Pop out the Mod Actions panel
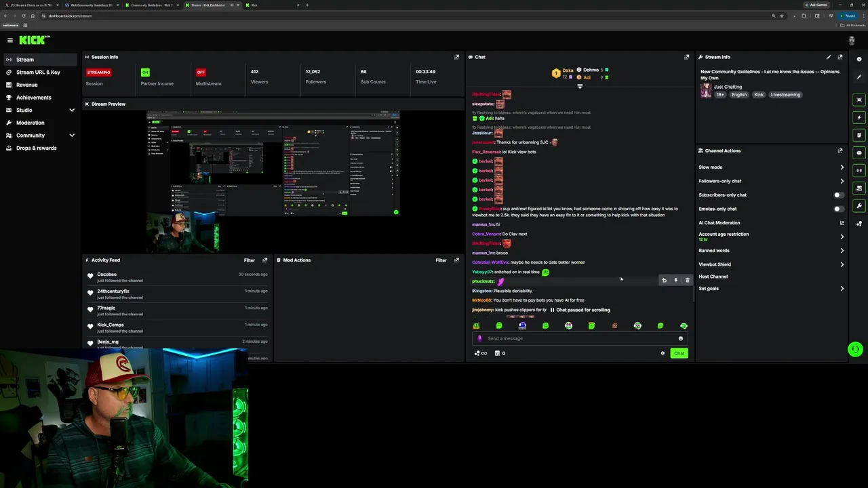The image size is (868, 488). click(456, 260)
